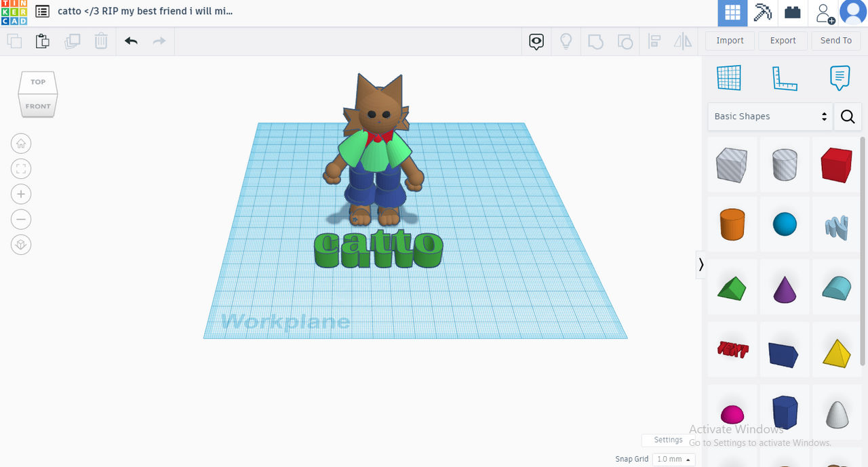Pick the magenta Half Sphere shape
Screen dimensions: 868x467
(732, 413)
